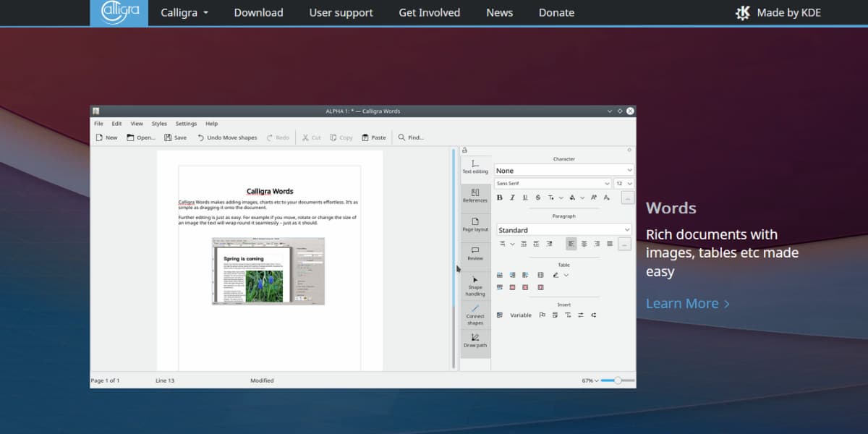Select the Connect shapes tool
Viewport: 868px width, 434px height.
point(475,315)
